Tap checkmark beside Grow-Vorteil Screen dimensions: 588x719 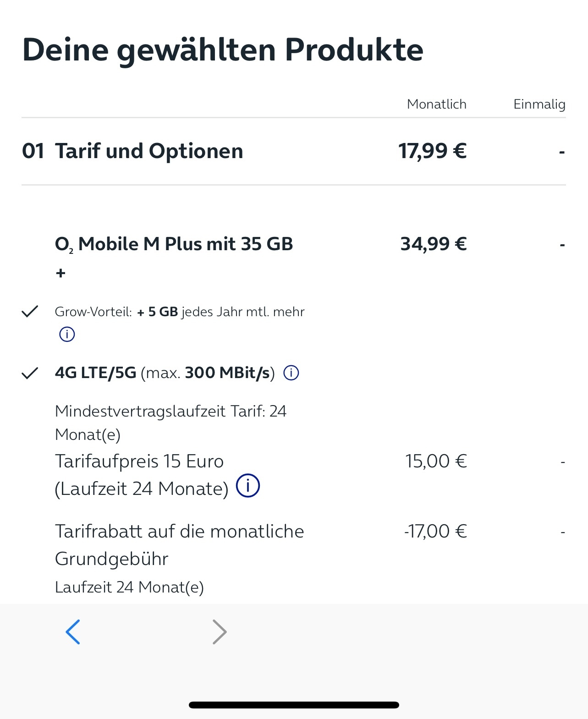pyautogui.click(x=30, y=312)
